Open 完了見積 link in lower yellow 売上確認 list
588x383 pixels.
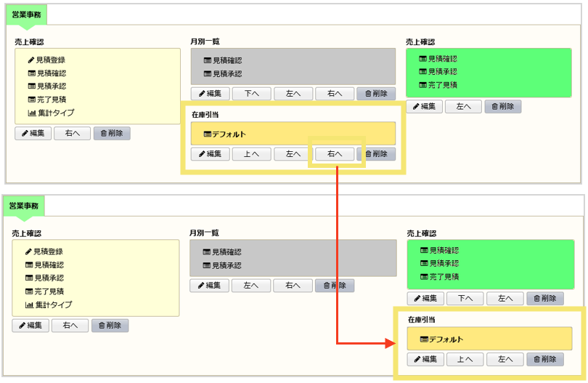(49, 291)
